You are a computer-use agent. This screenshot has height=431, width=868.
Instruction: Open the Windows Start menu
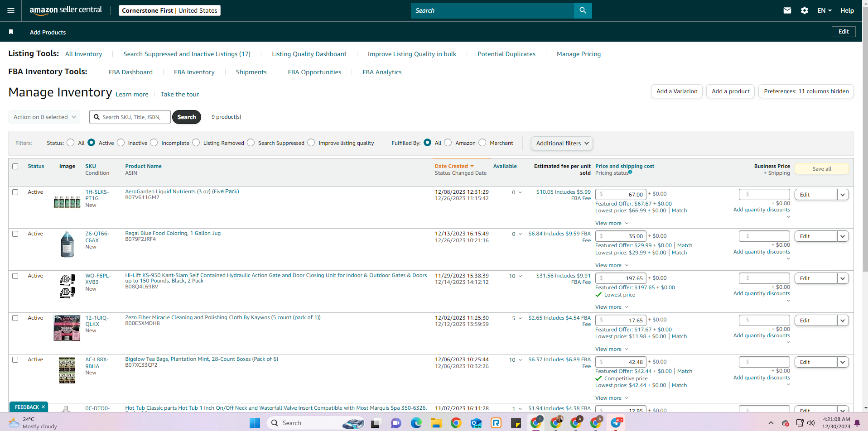coord(255,423)
